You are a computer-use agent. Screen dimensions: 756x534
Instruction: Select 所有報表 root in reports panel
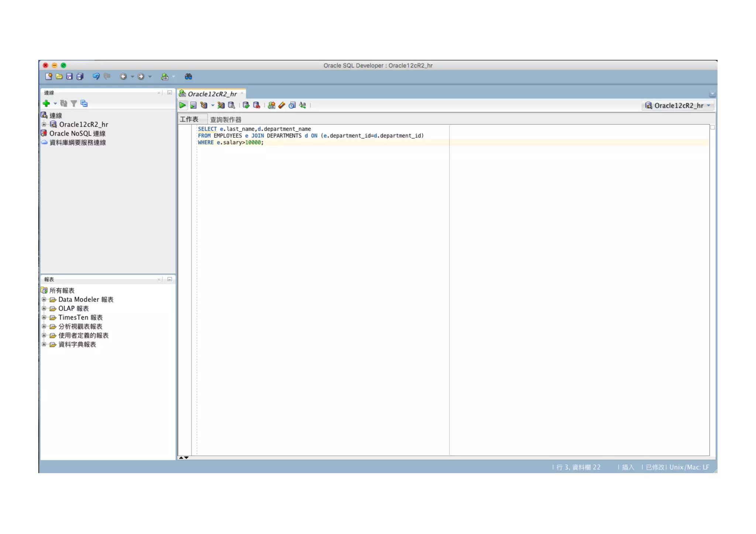click(x=62, y=290)
